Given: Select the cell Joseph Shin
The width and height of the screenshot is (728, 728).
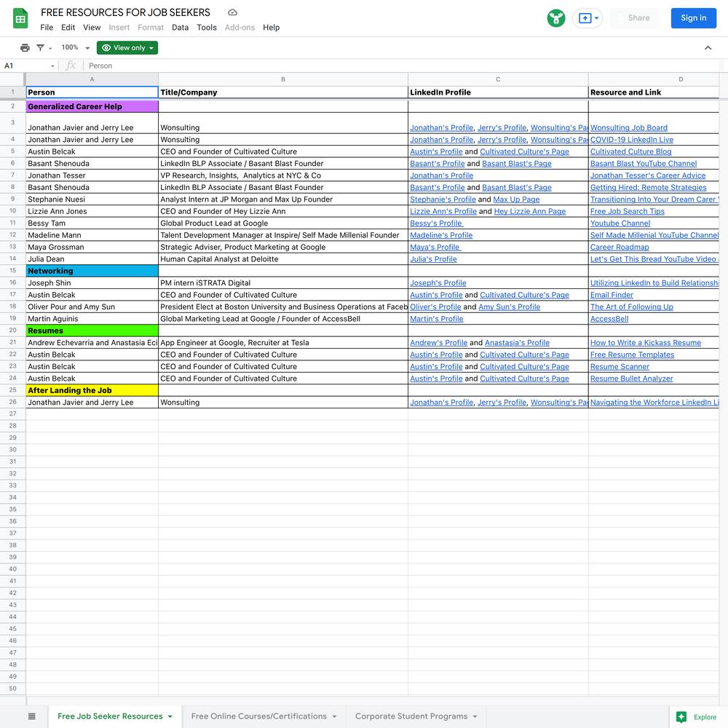Looking at the screenshot, I should coord(92,282).
